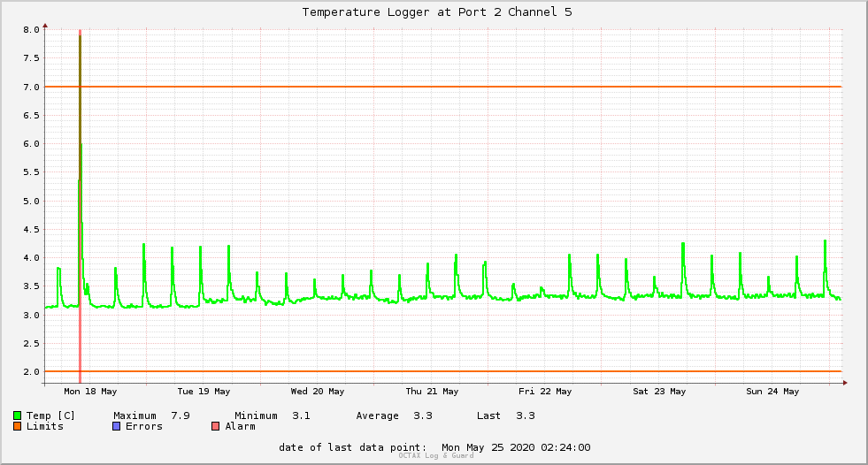
Task: Click the 'Thu 21 May' axis label
Action: (x=432, y=392)
